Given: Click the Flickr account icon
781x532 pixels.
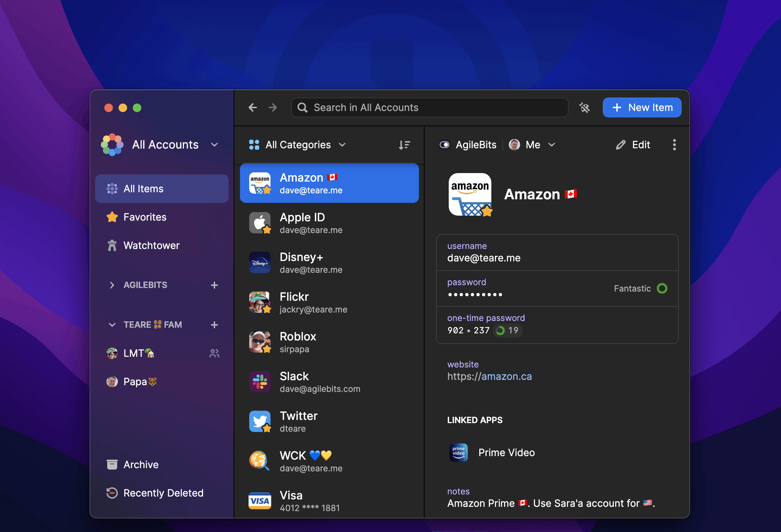Looking at the screenshot, I should [260, 303].
